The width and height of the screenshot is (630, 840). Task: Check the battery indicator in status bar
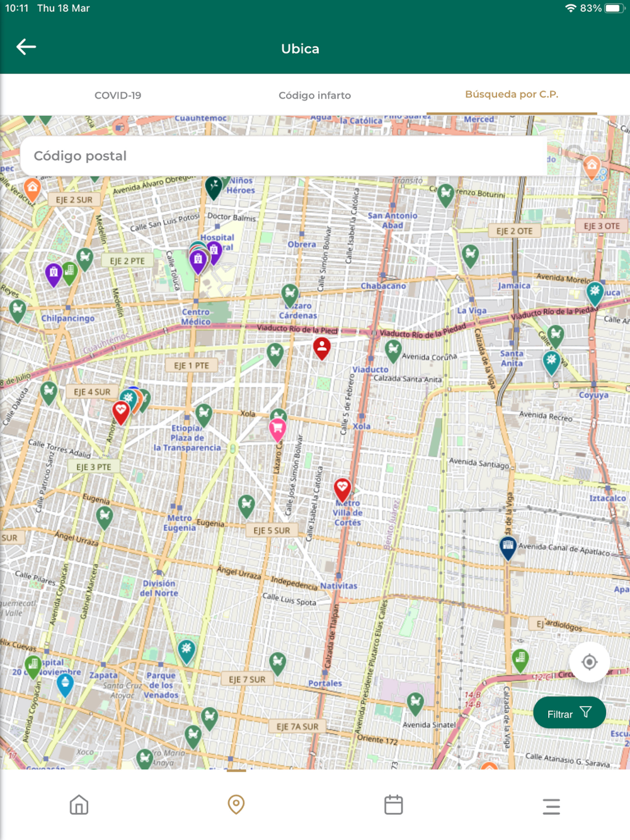[613, 8]
